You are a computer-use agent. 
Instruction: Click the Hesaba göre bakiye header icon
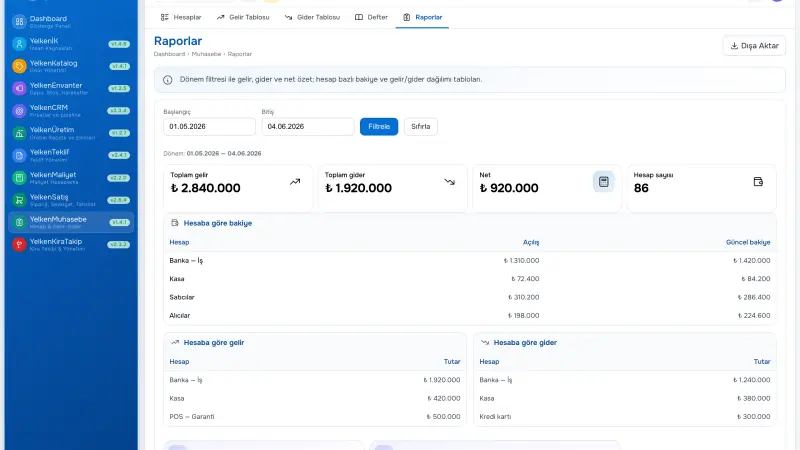[x=175, y=223]
